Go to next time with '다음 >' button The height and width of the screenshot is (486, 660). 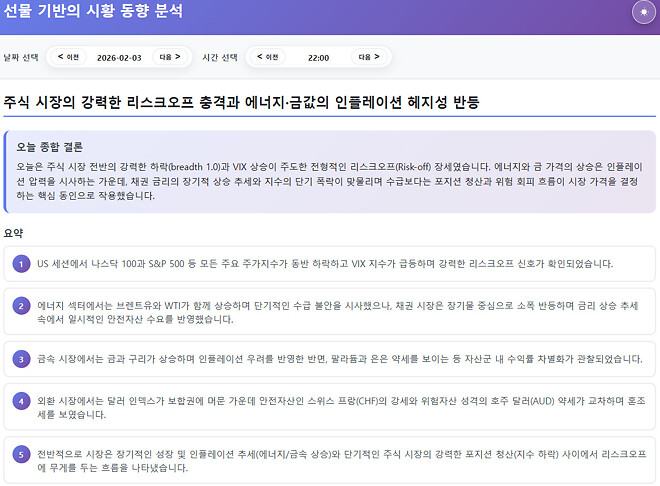(369, 57)
